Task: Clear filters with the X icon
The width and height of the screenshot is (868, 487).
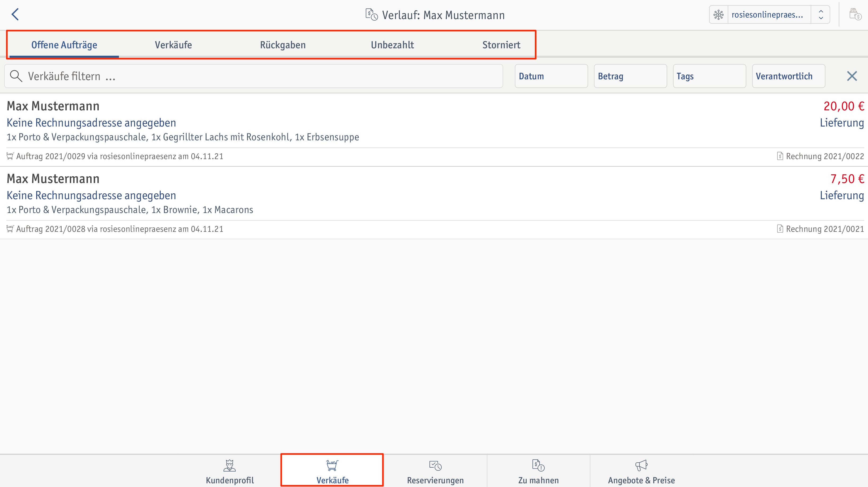Action: [852, 76]
